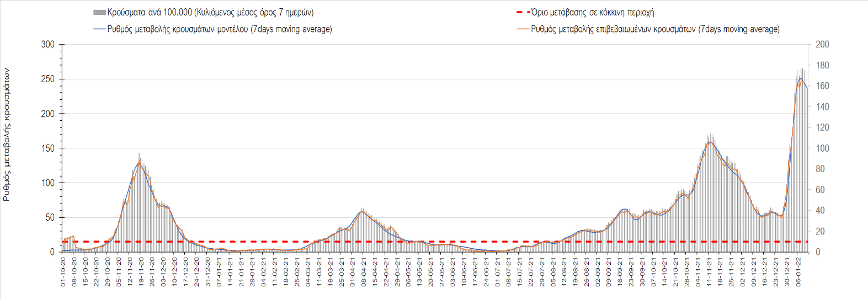Select the legend label Κρούσματα ανά 100.000

click(210, 13)
